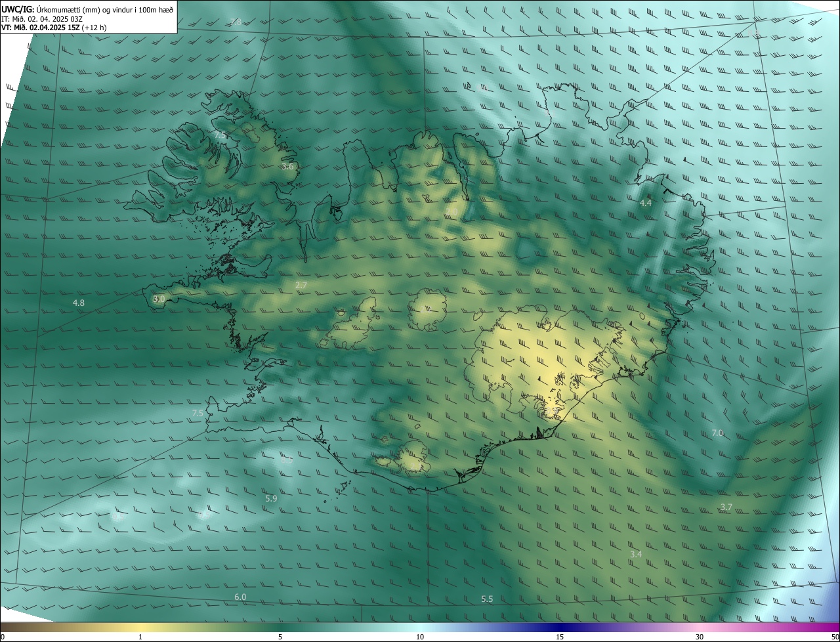
Task: Click the 0 tick on the colour scale
Action: [x=3, y=637]
